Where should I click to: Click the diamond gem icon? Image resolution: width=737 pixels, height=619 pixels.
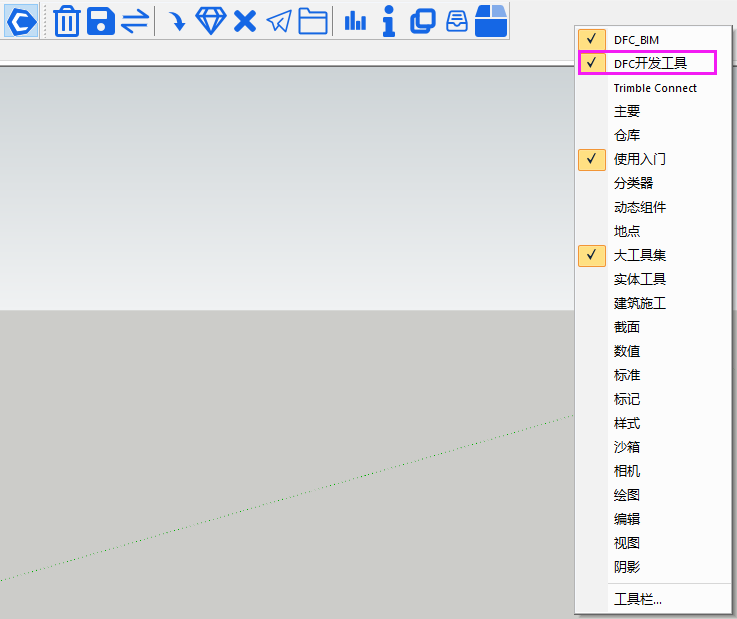(210, 21)
